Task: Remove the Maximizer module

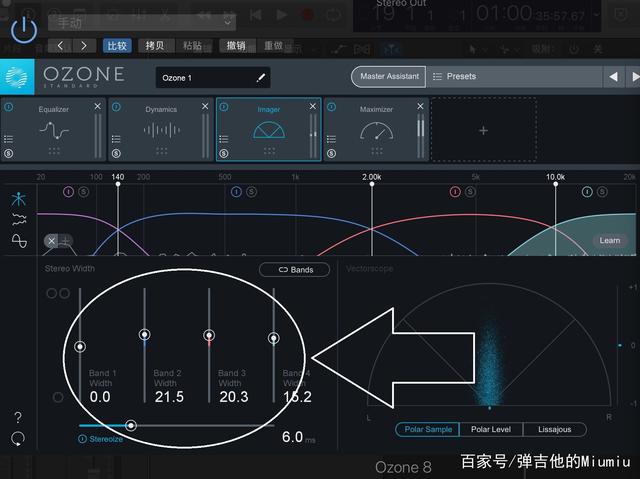Action: click(x=420, y=106)
